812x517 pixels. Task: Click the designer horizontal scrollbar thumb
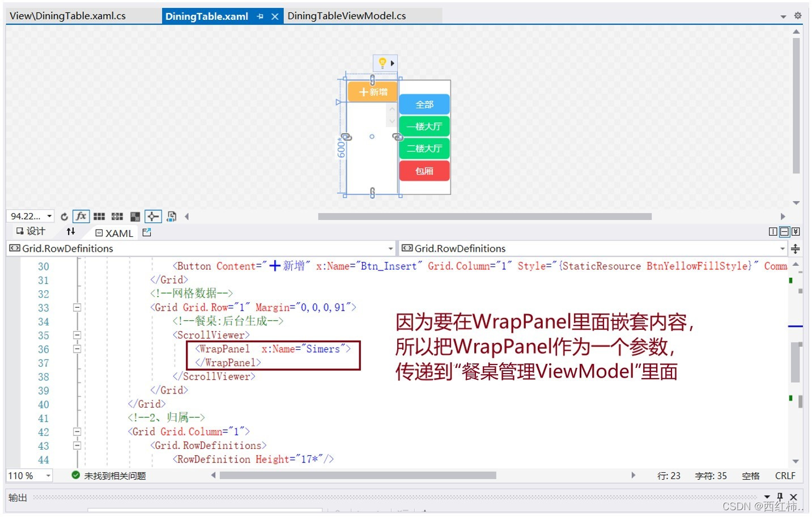[x=484, y=217]
